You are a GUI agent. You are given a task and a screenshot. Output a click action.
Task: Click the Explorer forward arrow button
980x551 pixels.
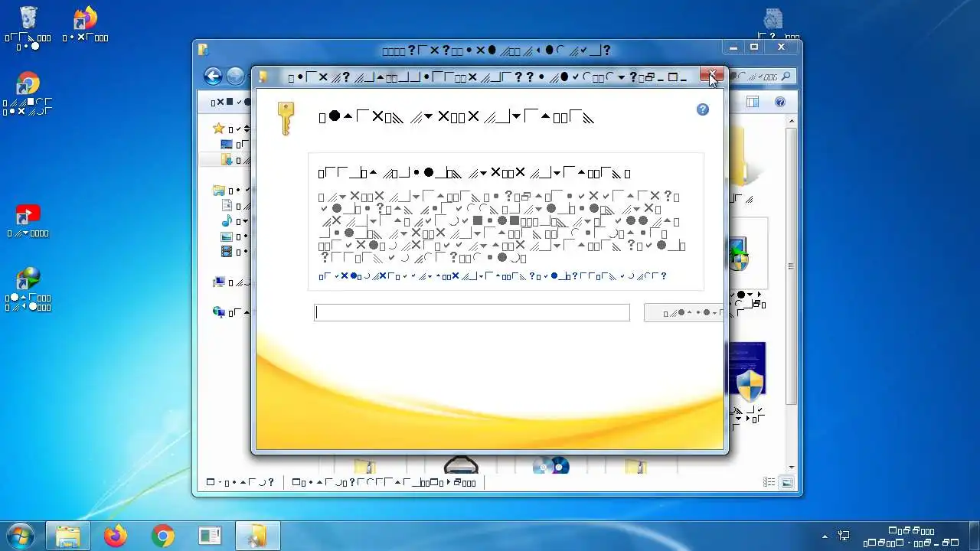click(x=235, y=76)
